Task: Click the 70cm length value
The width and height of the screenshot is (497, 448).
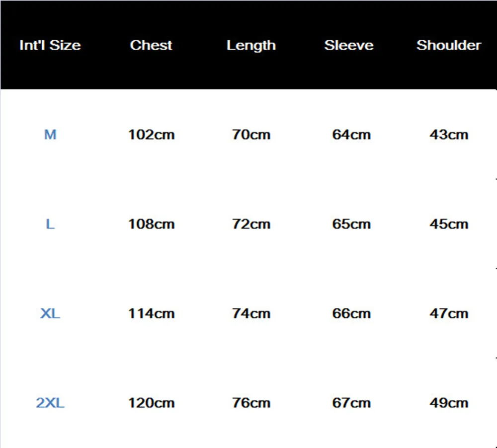Action: pyautogui.click(x=251, y=135)
